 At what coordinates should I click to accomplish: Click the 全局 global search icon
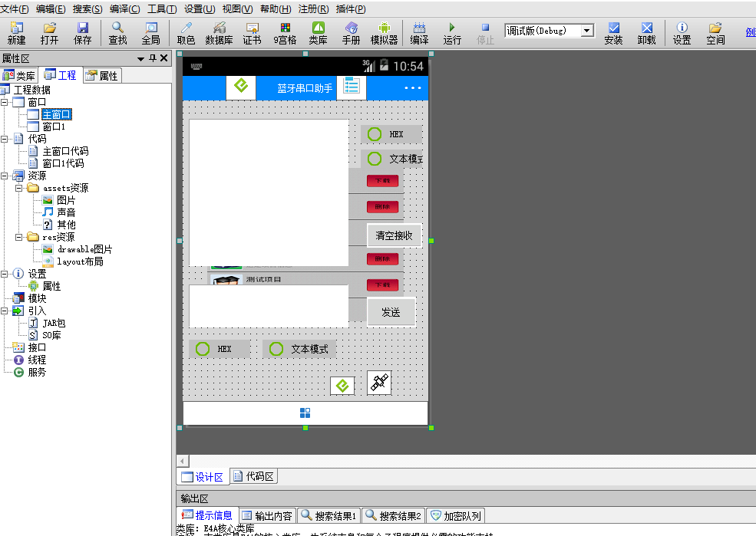pyautogui.click(x=151, y=33)
